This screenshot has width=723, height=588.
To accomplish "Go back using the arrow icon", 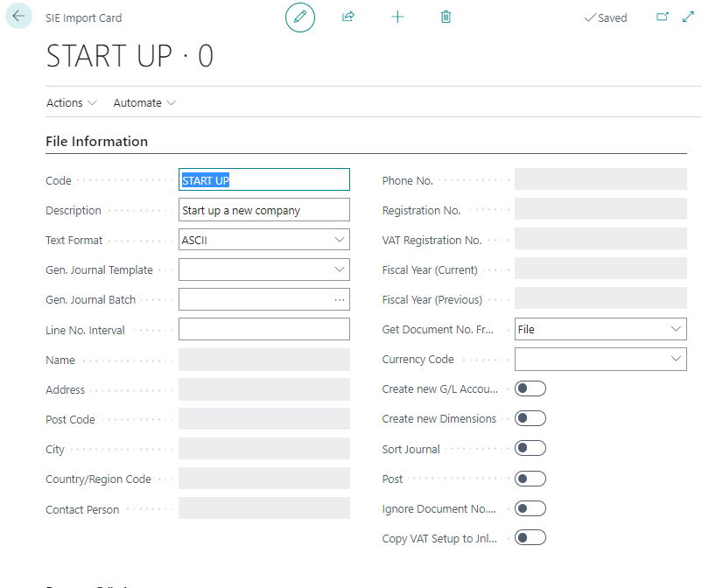I will (x=18, y=16).
